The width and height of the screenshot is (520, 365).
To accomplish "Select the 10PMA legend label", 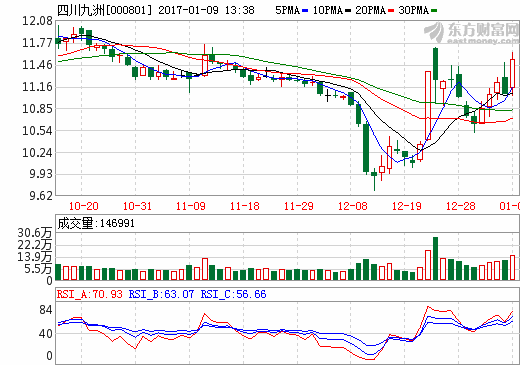I will point(328,10).
